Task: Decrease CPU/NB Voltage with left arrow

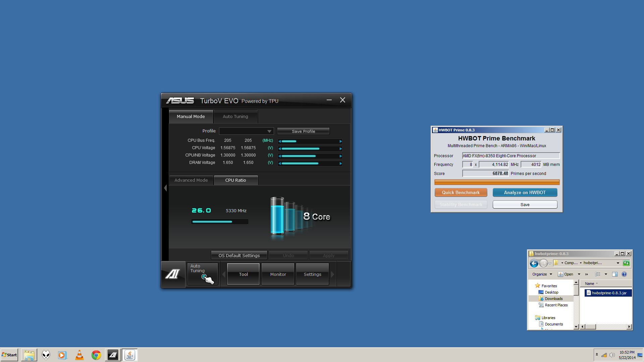Action: pyautogui.click(x=280, y=156)
